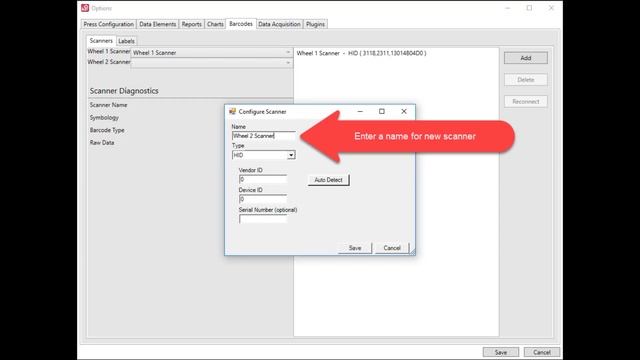Open the Reports tab
The image size is (640, 360).
click(191, 24)
